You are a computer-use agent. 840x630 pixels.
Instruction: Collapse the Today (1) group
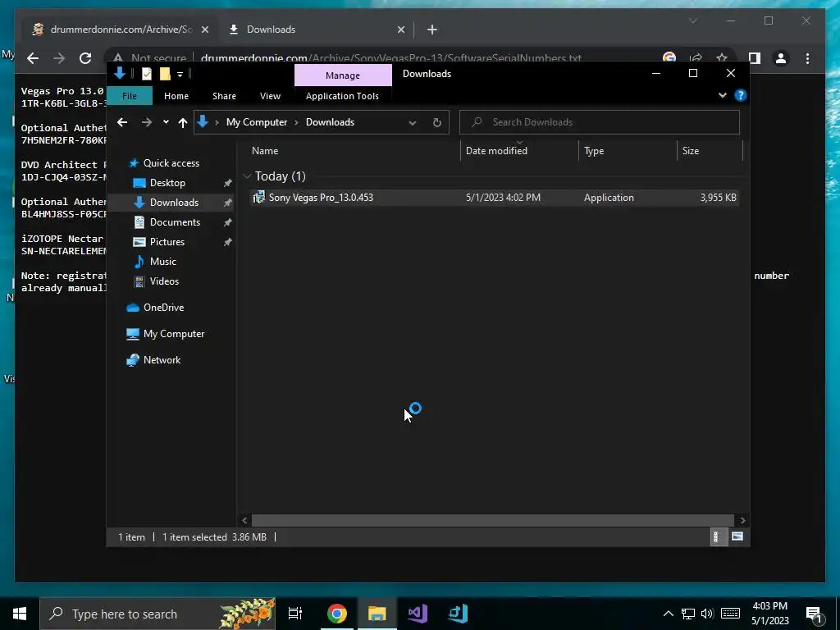(247, 176)
